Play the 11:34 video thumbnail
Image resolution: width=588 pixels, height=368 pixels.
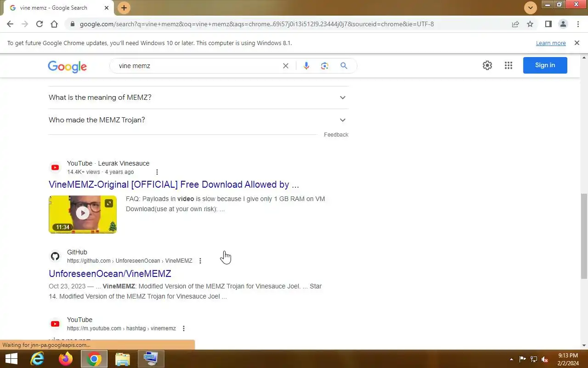[x=83, y=214]
